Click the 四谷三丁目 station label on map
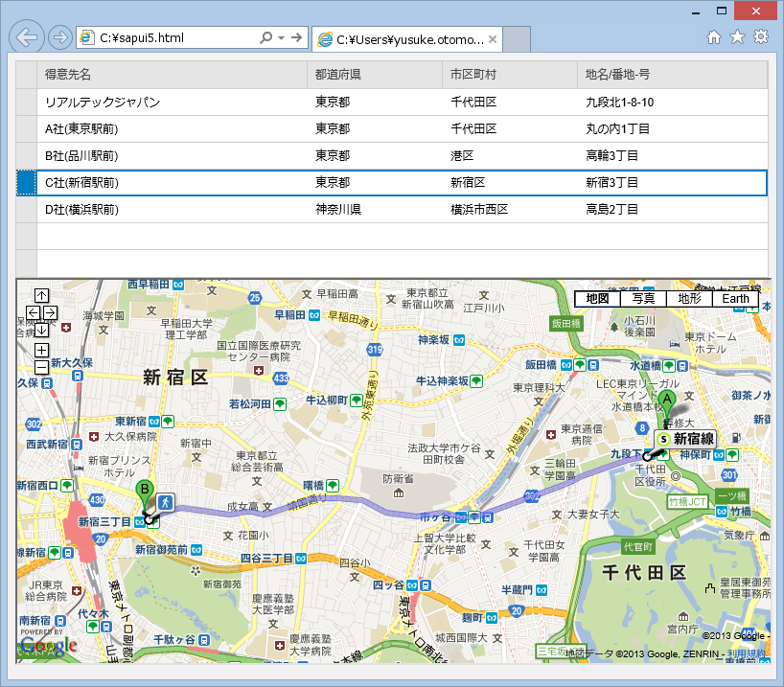Image resolution: width=784 pixels, height=687 pixels. click(x=266, y=558)
